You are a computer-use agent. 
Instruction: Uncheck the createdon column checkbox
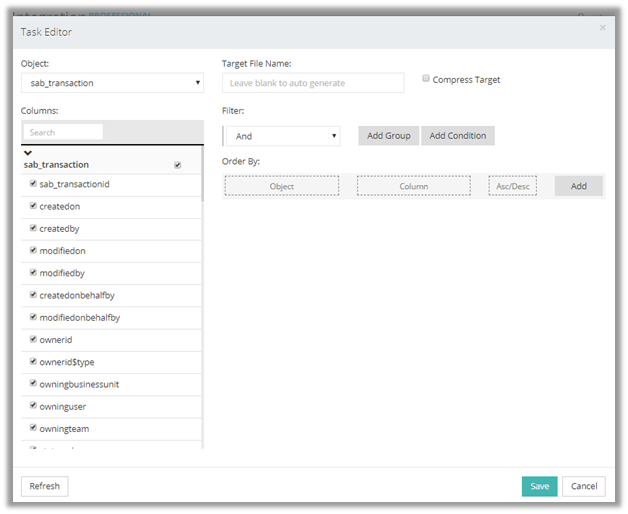(33, 206)
